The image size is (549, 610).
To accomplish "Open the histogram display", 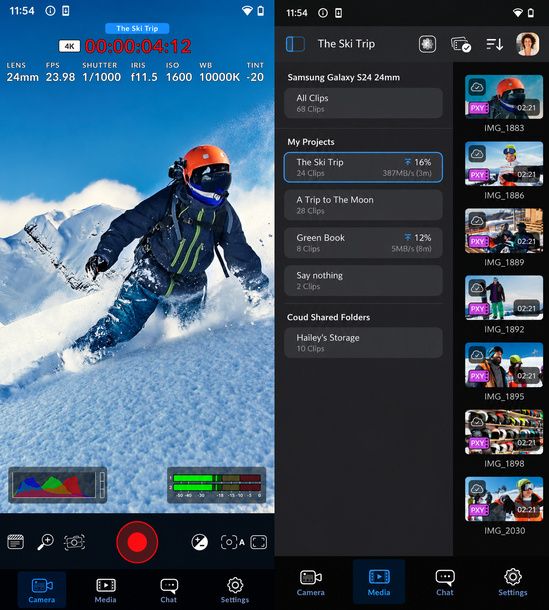I will pyautogui.click(x=57, y=485).
